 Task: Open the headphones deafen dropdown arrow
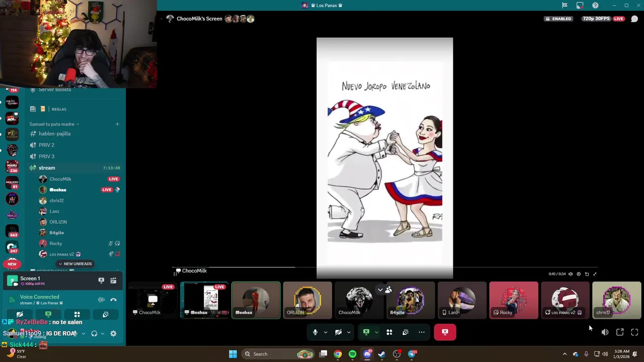[102, 333]
